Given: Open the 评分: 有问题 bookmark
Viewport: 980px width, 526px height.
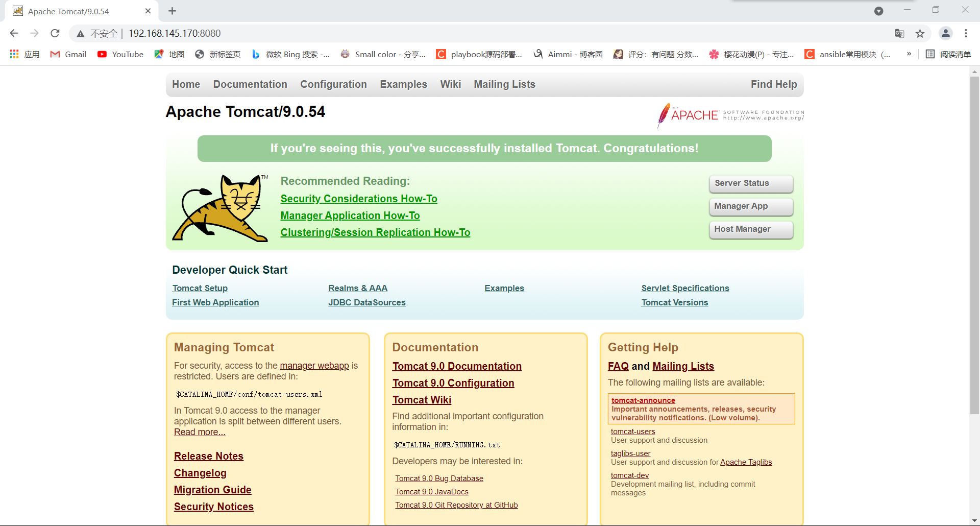Looking at the screenshot, I should click(x=656, y=54).
